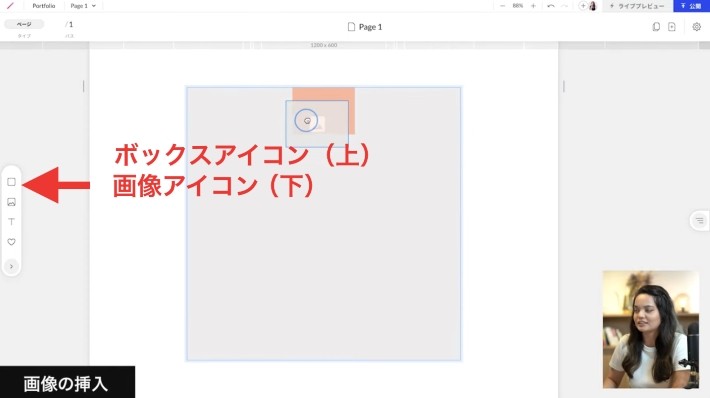The width and height of the screenshot is (710, 398).
Task: Undo the last action
Action: tap(551, 6)
